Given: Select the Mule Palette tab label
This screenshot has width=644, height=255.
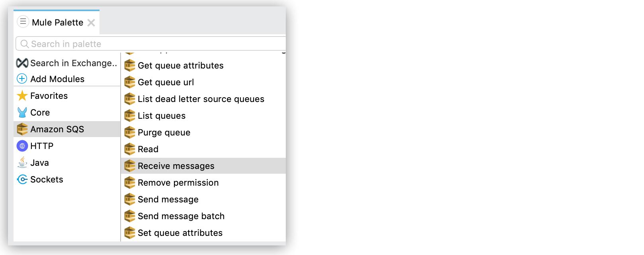Looking at the screenshot, I should (57, 22).
